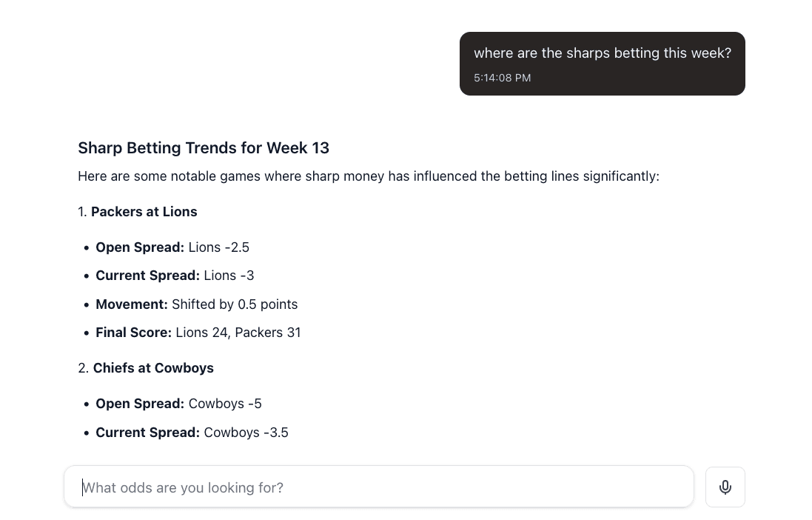Click the intro sentence about sharp money
The width and height of the screenshot is (812, 520).
point(368,176)
